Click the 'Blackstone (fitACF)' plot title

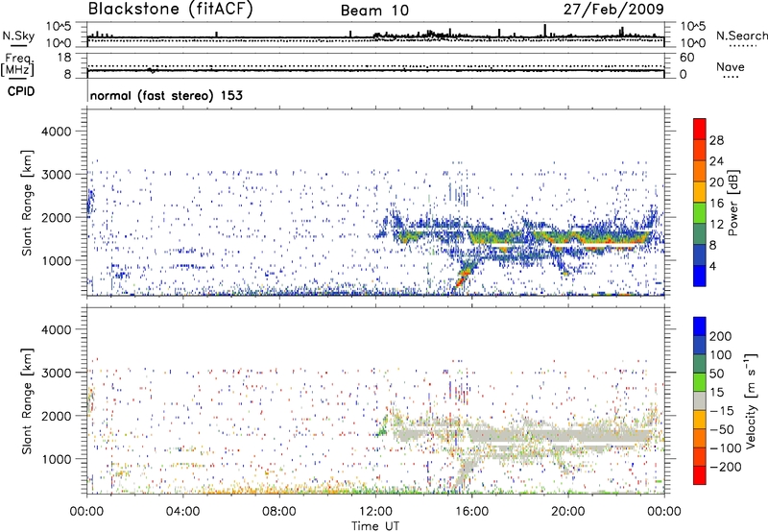click(x=171, y=9)
